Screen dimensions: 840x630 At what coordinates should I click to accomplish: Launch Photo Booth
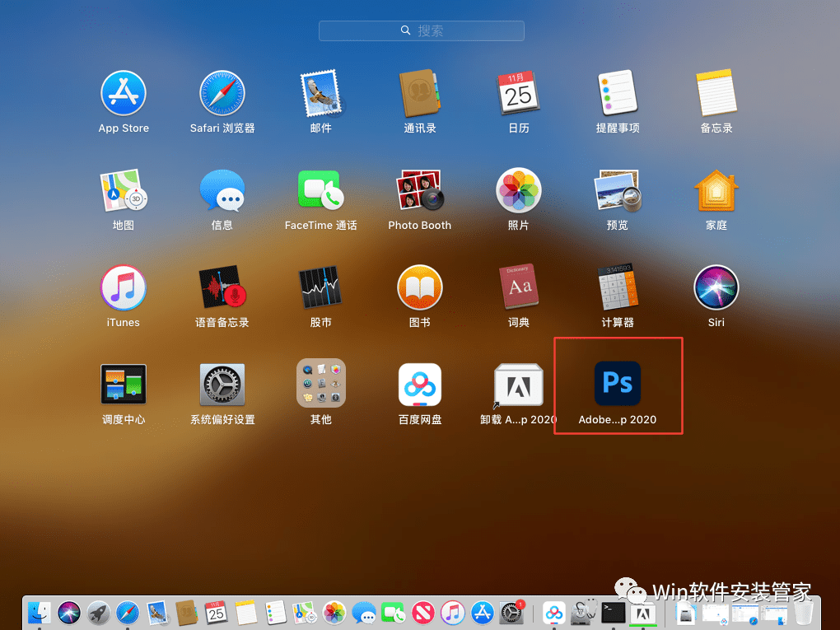pyautogui.click(x=419, y=191)
